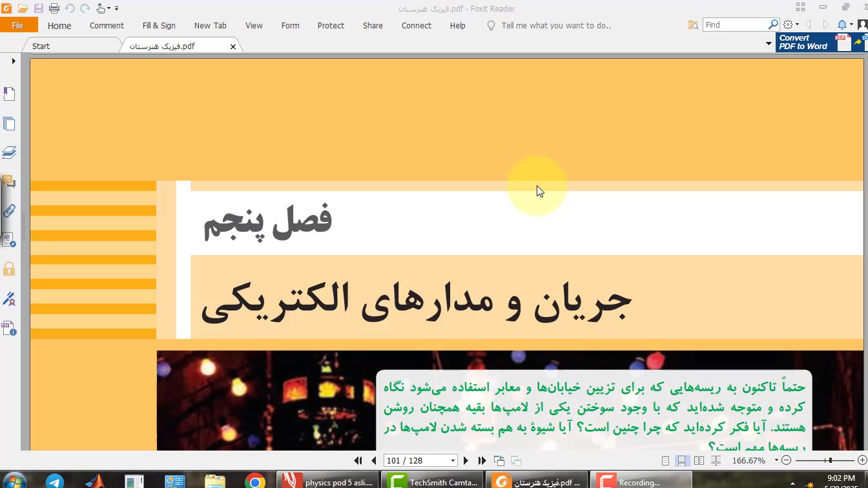Viewport: 868px width, 488px height.
Task: Open the Layers panel in the sidebar
Action: pyautogui.click(x=9, y=152)
